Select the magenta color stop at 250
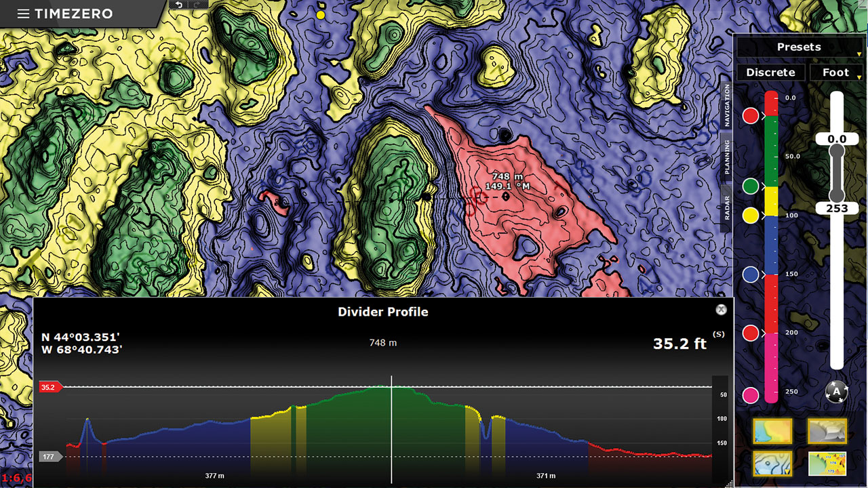 (x=751, y=395)
